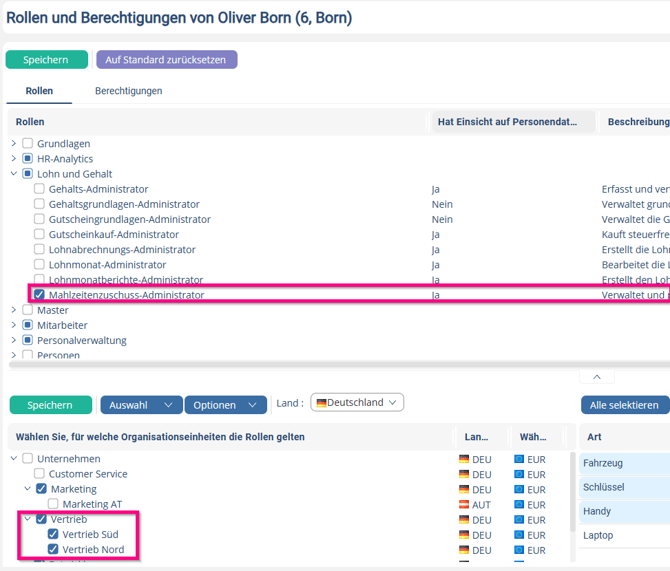
Task: Click the Austrian flag icon for Marketing AT
Action: [464, 505]
